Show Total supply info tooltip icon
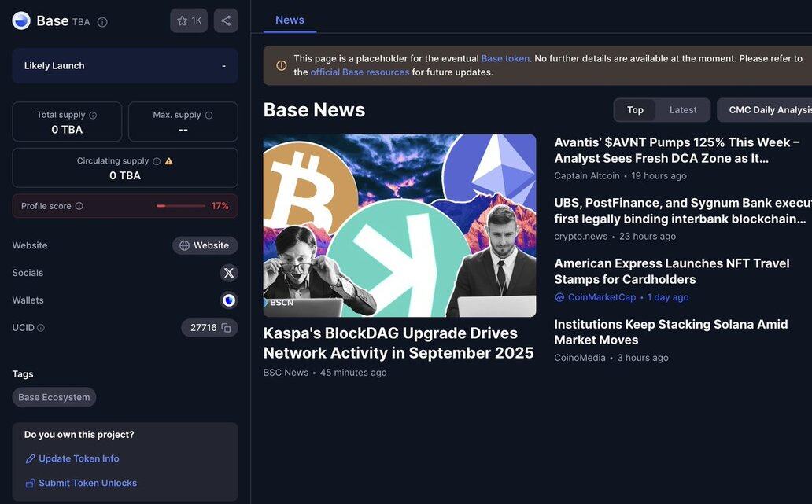The image size is (812, 504). coord(93,115)
